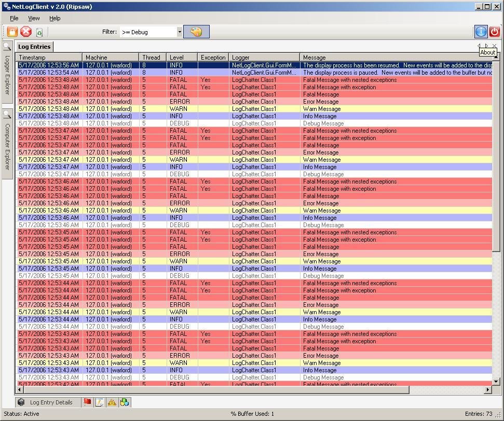This screenshot has height=421, width=504.
Task: Click the recycle/refresh toolbar icon
Action: pos(39,32)
